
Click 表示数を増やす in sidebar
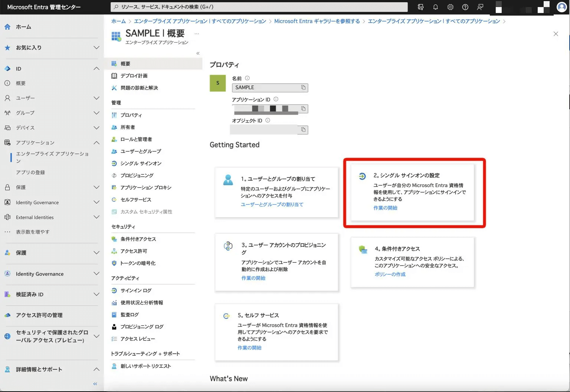click(x=33, y=232)
